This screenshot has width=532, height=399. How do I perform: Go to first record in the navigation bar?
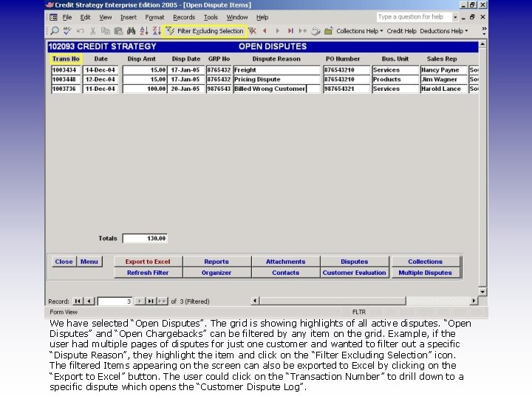78,301
